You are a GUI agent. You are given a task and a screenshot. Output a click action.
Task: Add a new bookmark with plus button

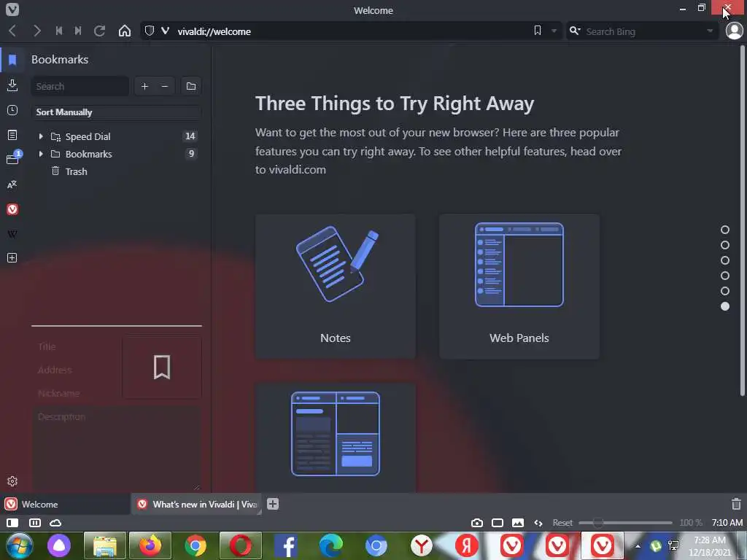point(145,86)
